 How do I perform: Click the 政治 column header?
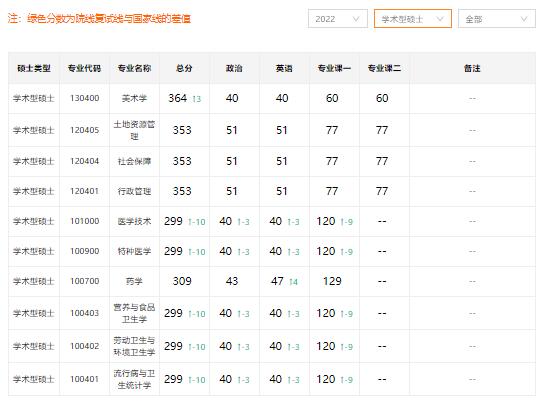click(x=234, y=68)
